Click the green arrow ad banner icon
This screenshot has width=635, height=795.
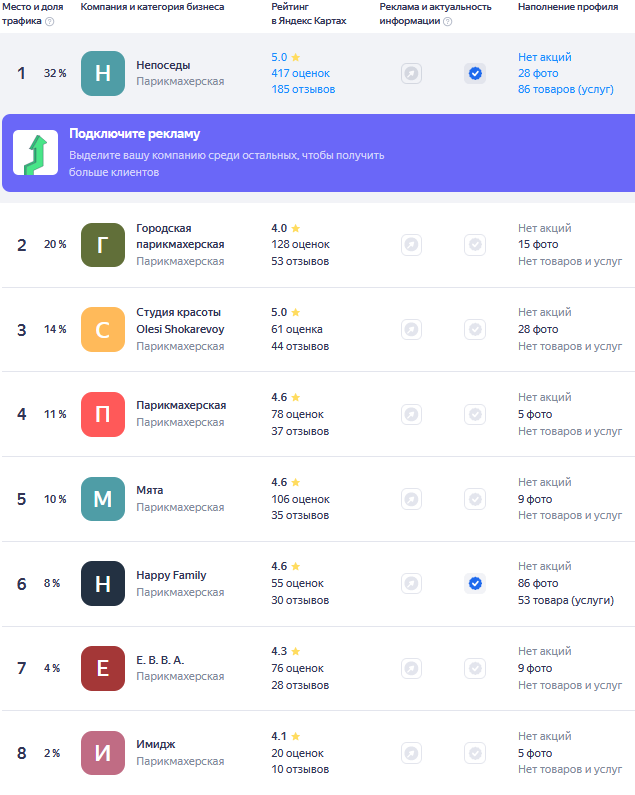click(36, 153)
